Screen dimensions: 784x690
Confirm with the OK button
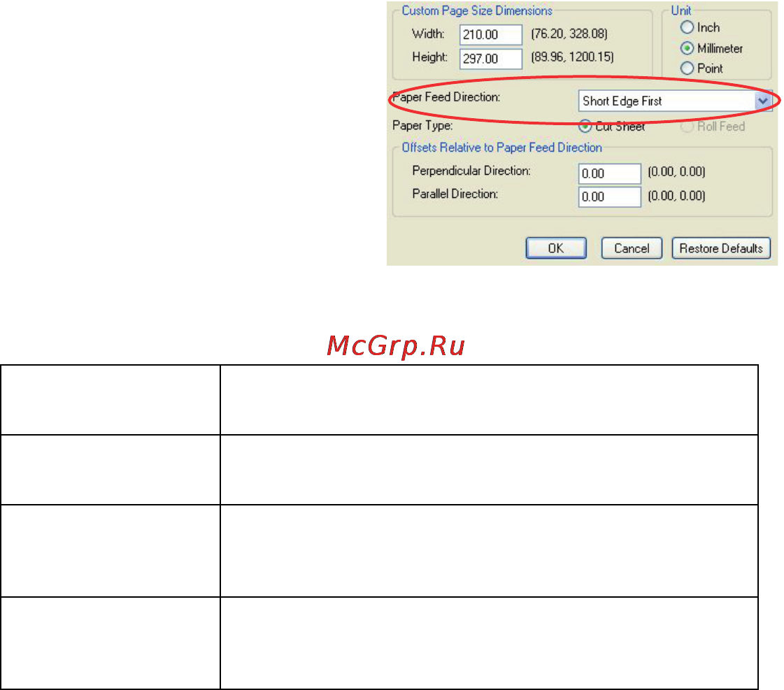pyautogui.click(x=556, y=247)
